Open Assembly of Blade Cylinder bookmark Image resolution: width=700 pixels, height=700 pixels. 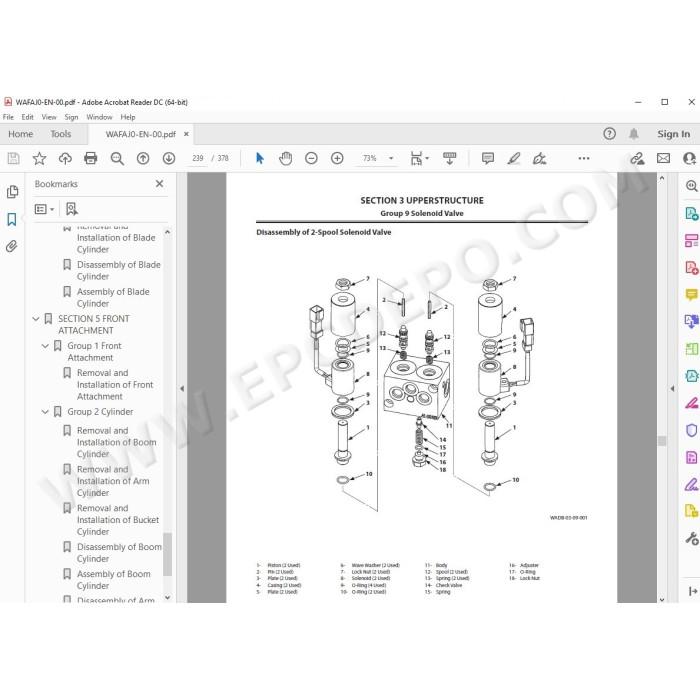113,298
